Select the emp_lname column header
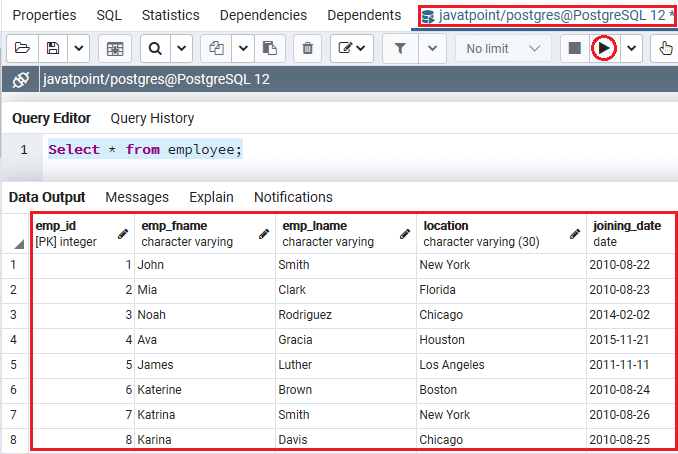Screen dimensions: 678x454 coord(346,233)
